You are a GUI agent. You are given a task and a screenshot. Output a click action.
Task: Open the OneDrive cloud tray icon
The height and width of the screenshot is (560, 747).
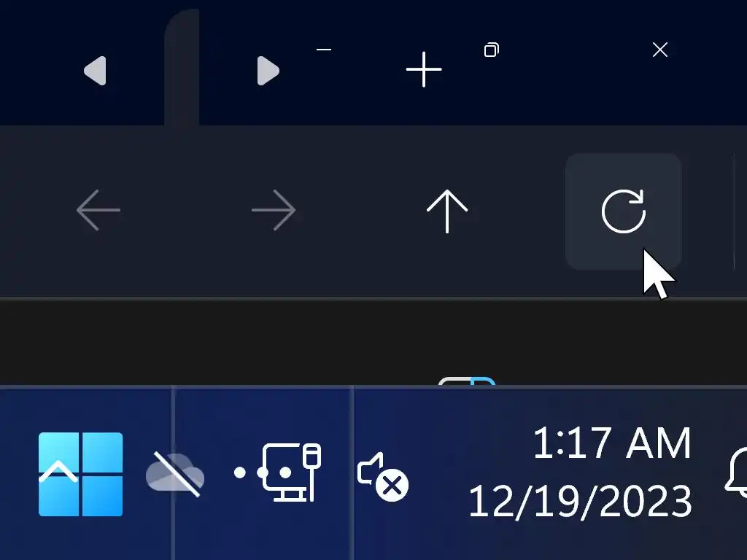pyautogui.click(x=175, y=474)
